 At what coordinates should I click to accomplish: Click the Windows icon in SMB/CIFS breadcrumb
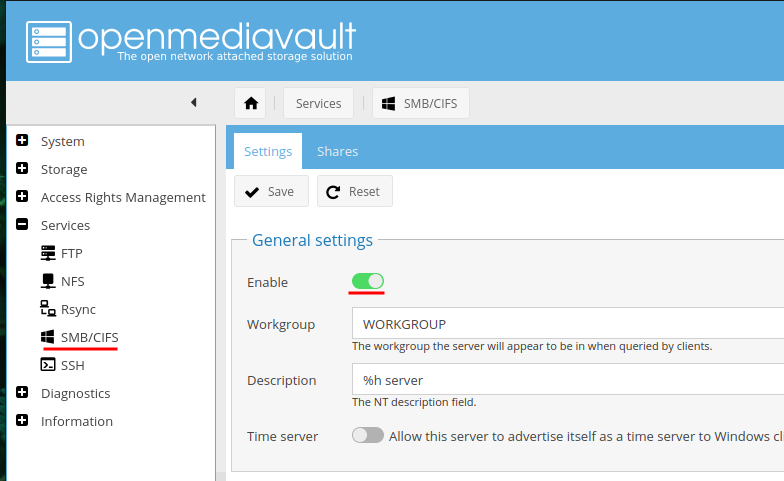[388, 104]
